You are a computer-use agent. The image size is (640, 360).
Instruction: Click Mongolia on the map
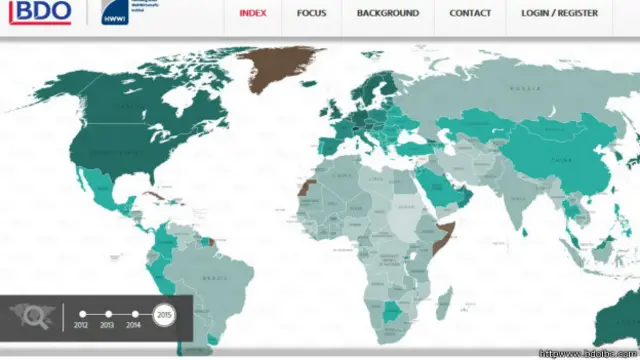click(555, 129)
